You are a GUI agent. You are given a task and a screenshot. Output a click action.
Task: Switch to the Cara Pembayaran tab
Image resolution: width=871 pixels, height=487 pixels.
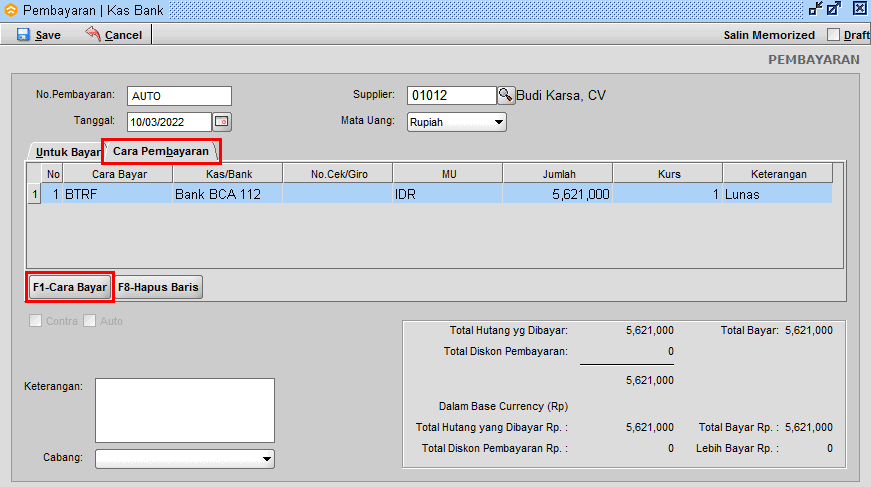[161, 151]
